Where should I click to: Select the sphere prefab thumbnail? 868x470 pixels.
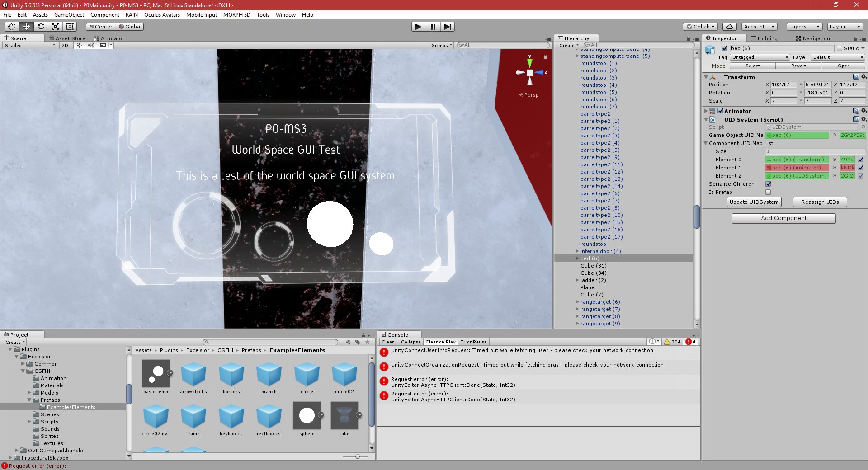point(307,414)
